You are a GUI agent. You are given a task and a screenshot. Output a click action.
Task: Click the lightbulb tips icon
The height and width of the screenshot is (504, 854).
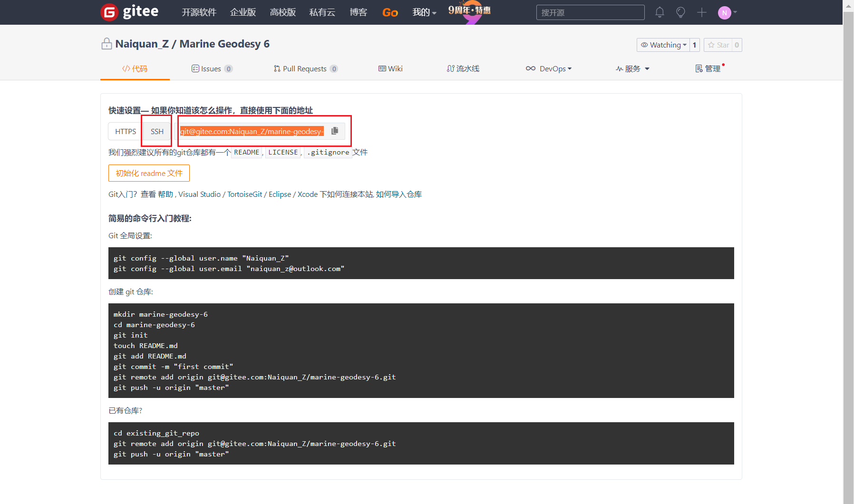[x=680, y=12]
